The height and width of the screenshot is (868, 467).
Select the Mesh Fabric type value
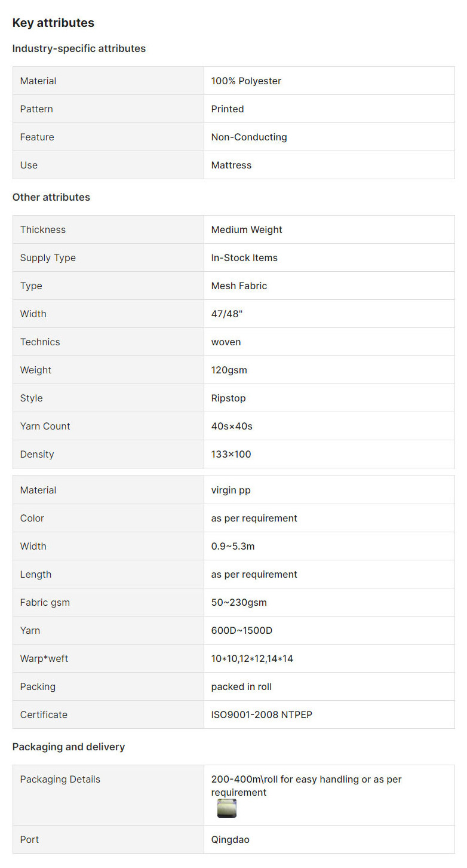tap(239, 286)
